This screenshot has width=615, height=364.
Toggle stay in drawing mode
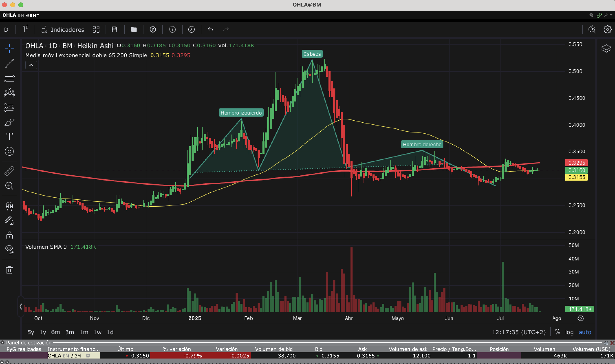(9, 220)
